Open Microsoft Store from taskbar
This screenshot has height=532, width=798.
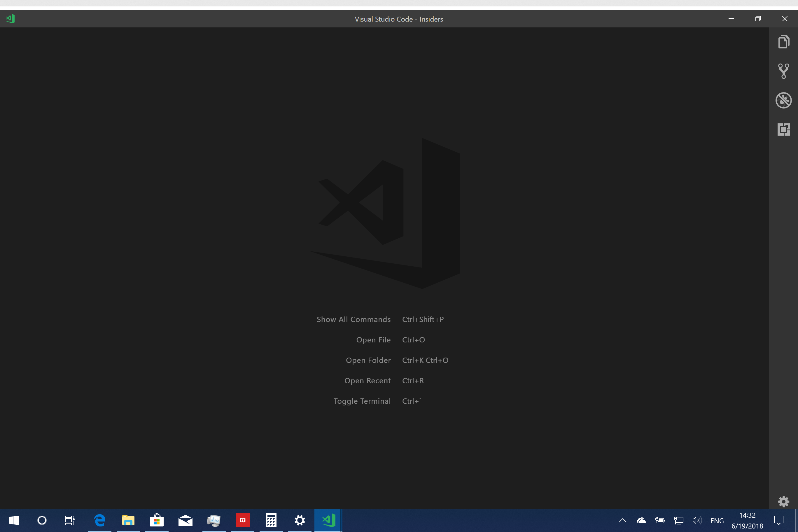(157, 520)
